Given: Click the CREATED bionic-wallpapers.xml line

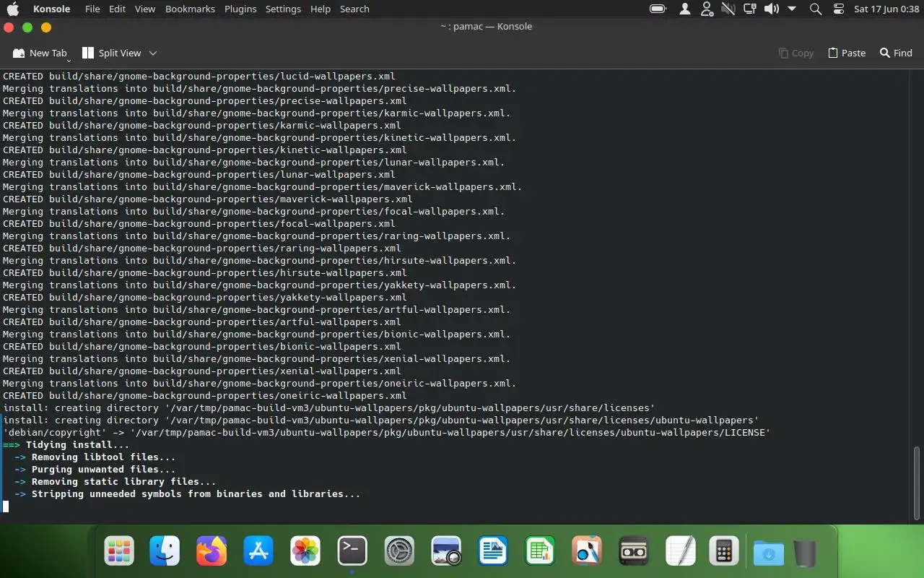Looking at the screenshot, I should coord(202,347).
